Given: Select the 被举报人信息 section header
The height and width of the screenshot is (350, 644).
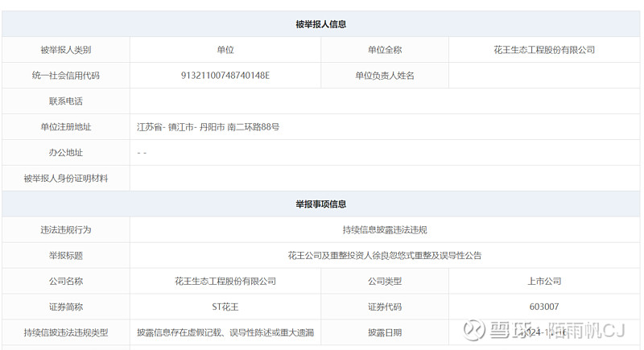Looking at the screenshot, I should [320, 24].
